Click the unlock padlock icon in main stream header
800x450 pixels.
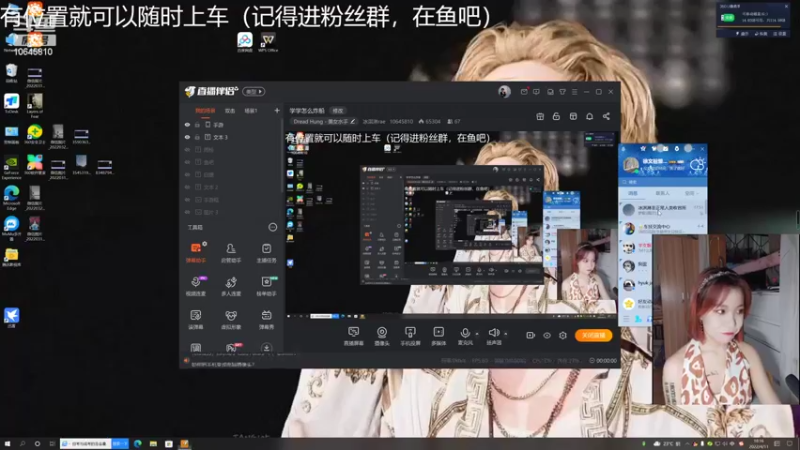[x=556, y=116]
